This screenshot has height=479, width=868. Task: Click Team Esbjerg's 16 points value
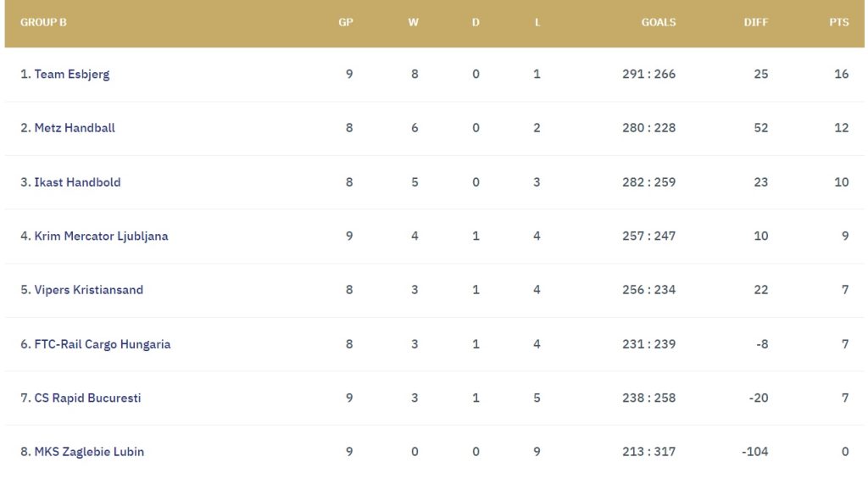pos(841,74)
